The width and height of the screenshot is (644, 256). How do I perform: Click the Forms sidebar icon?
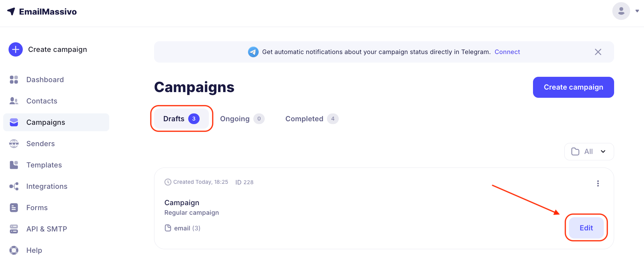click(14, 208)
